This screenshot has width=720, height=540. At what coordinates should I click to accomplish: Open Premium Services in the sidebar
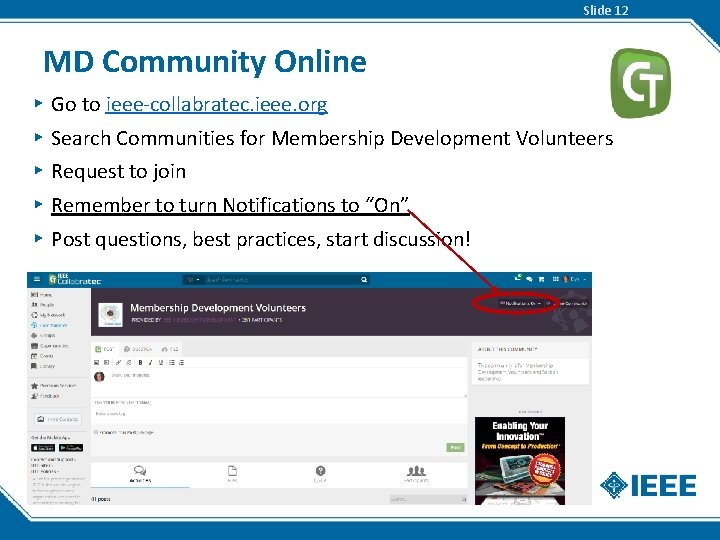(x=53, y=386)
